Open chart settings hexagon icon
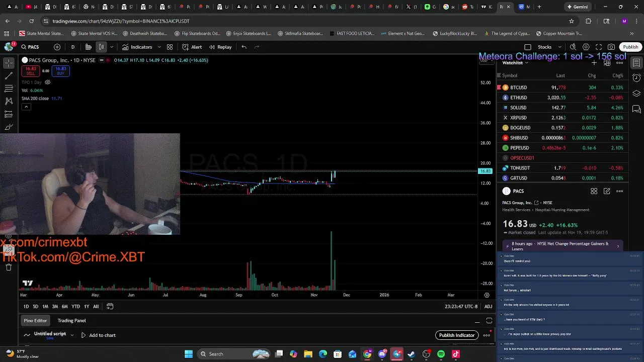Screen dimensions: 644x362 click(x=586, y=47)
